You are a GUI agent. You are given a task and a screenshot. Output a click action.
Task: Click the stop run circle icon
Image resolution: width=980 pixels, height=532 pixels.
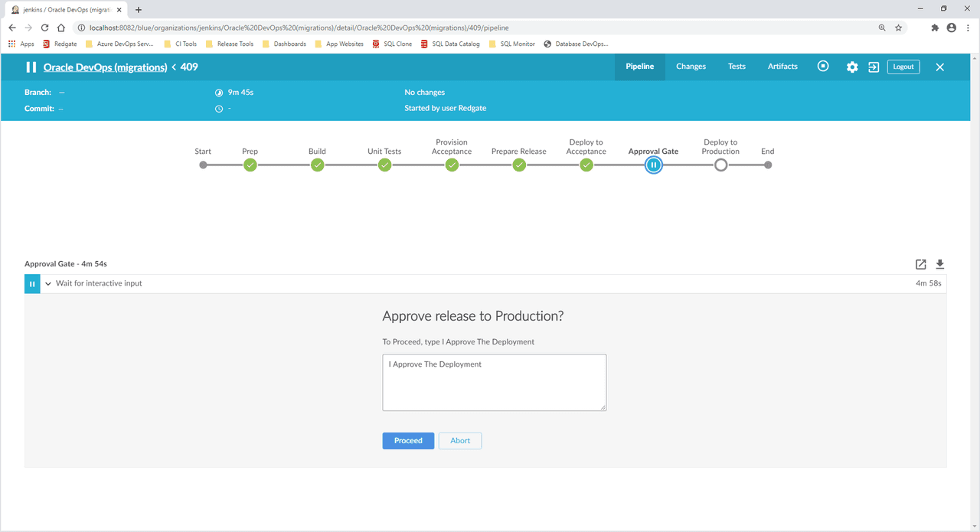pyautogui.click(x=823, y=67)
